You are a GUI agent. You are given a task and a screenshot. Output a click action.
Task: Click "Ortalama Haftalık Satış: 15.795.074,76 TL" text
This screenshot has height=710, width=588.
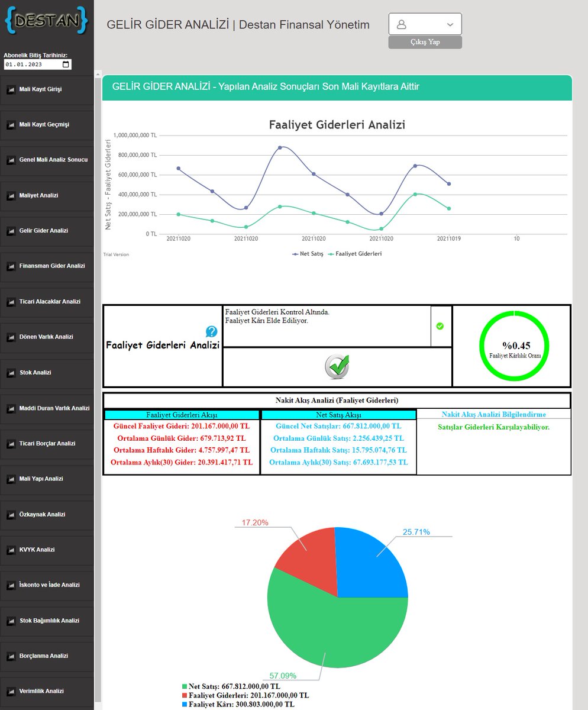coord(338,450)
